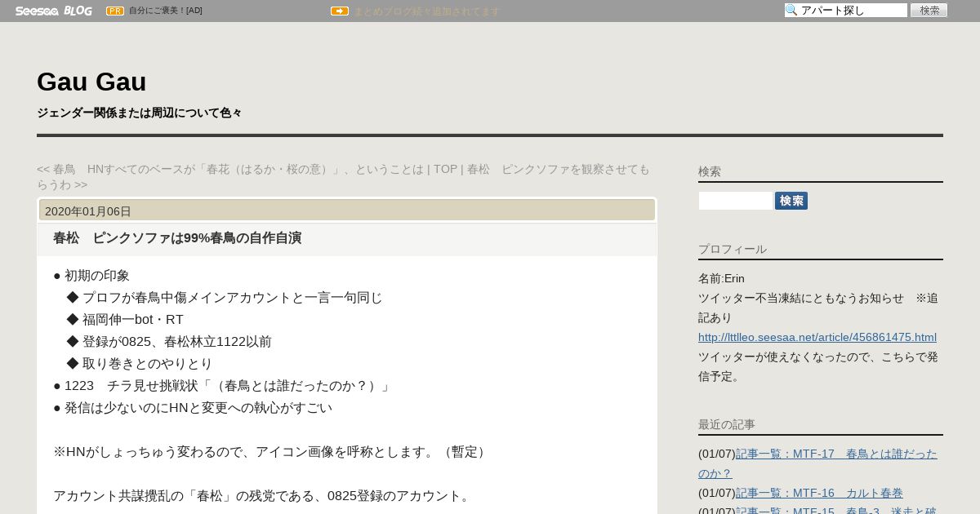Click the top bar 検索 button
Screen dimensions: 980x514
click(929, 11)
